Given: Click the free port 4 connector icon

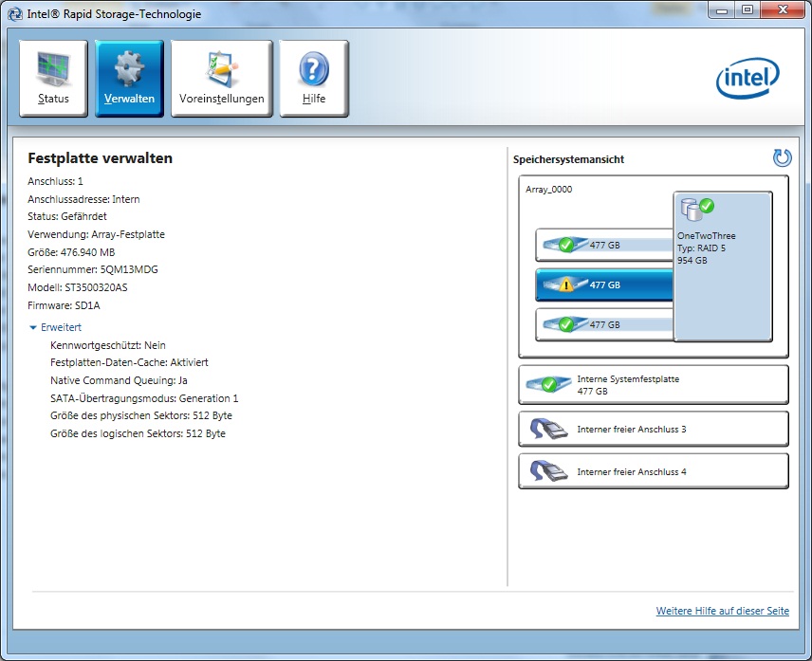Looking at the screenshot, I should 549,471.
